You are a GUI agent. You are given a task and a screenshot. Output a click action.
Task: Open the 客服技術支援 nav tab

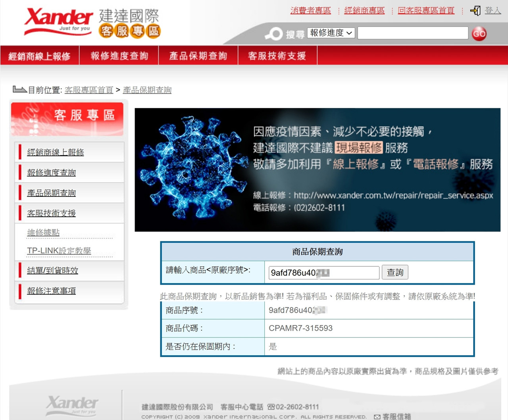(277, 56)
